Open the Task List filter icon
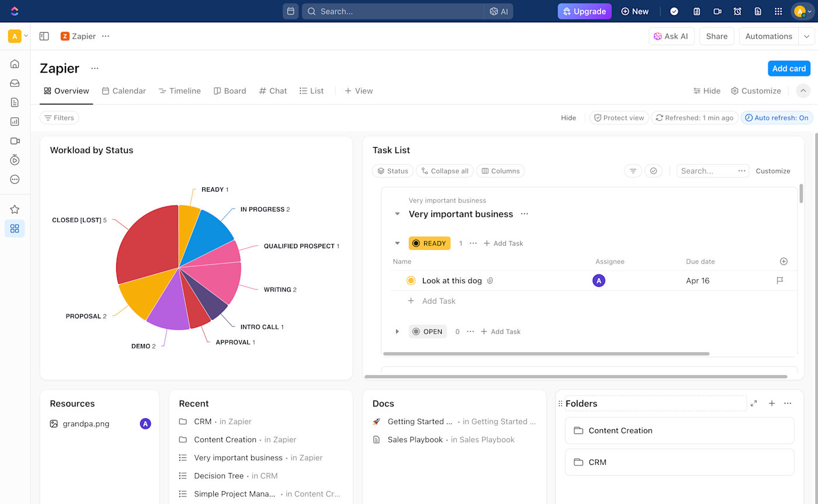Viewport: 818px width, 504px height. pyautogui.click(x=633, y=171)
